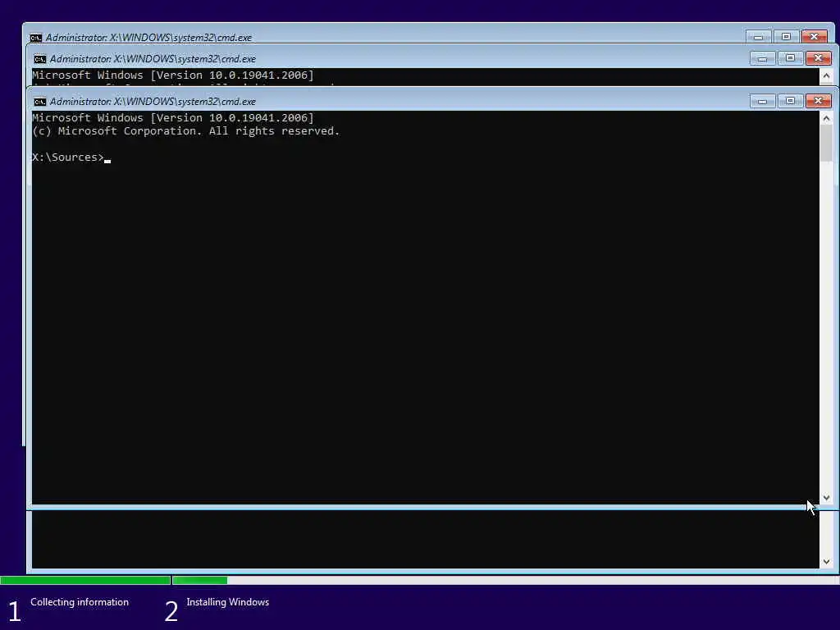Maximize the middle command prompt window
Screen dimensions: 840x630
coord(790,58)
